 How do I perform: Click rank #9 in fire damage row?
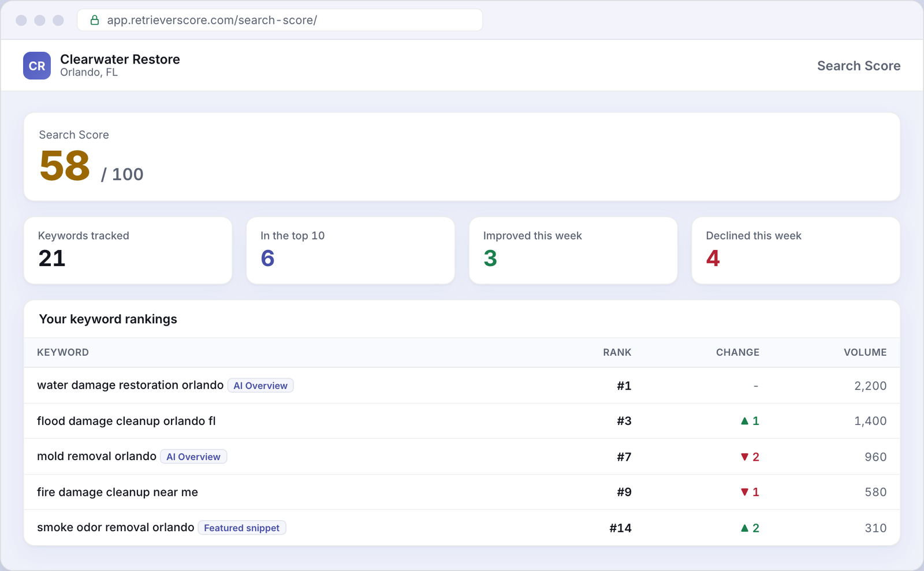click(x=624, y=492)
